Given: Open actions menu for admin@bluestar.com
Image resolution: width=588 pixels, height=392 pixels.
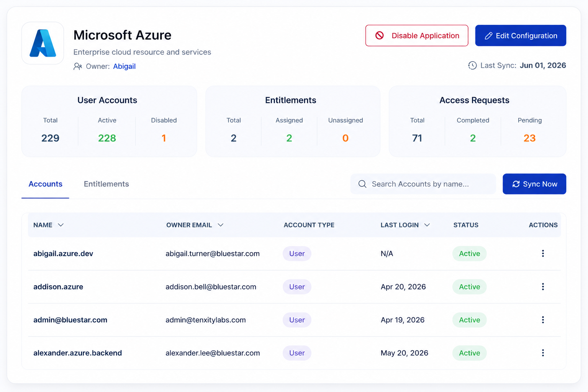Looking at the screenshot, I should coord(543,320).
